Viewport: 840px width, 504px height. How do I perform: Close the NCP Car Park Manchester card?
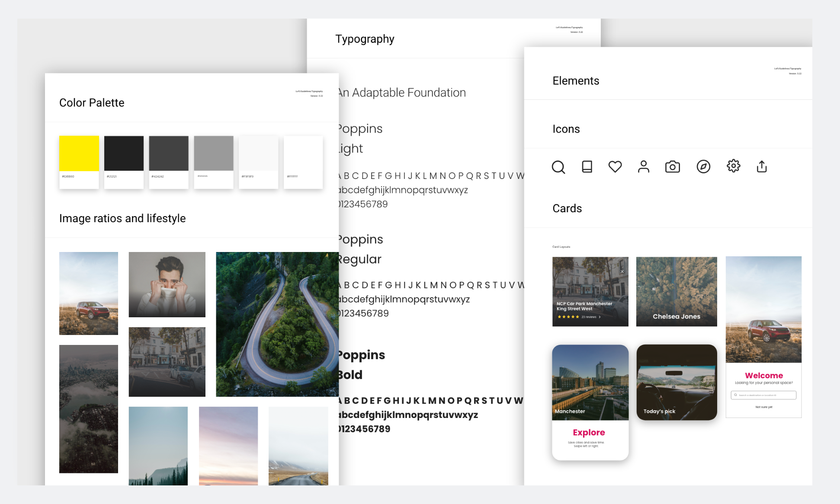pyautogui.click(x=622, y=272)
